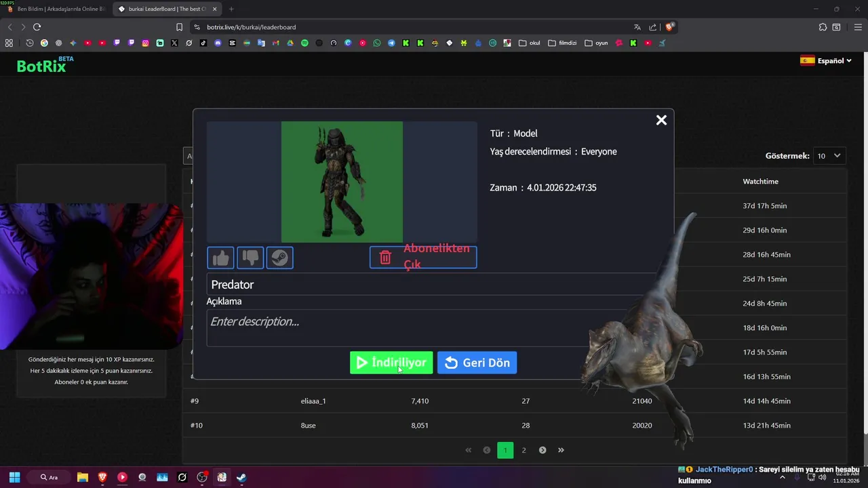The height and width of the screenshot is (488, 868).
Task: Open browser history from the bookmarks bar
Action: (x=30, y=43)
